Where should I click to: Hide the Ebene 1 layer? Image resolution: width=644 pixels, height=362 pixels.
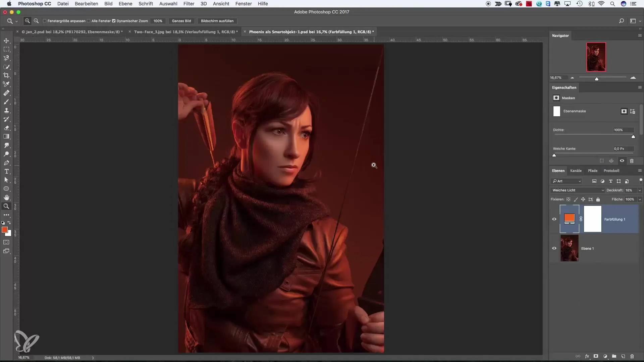(x=554, y=248)
